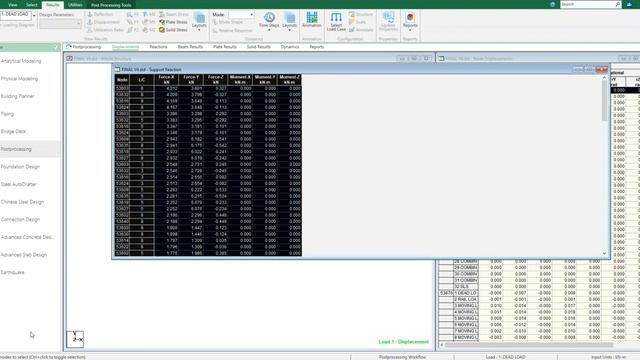Expand the Dynamics Layouts dropdown arrow
The width and height of the screenshot is (640, 360).
289,30
